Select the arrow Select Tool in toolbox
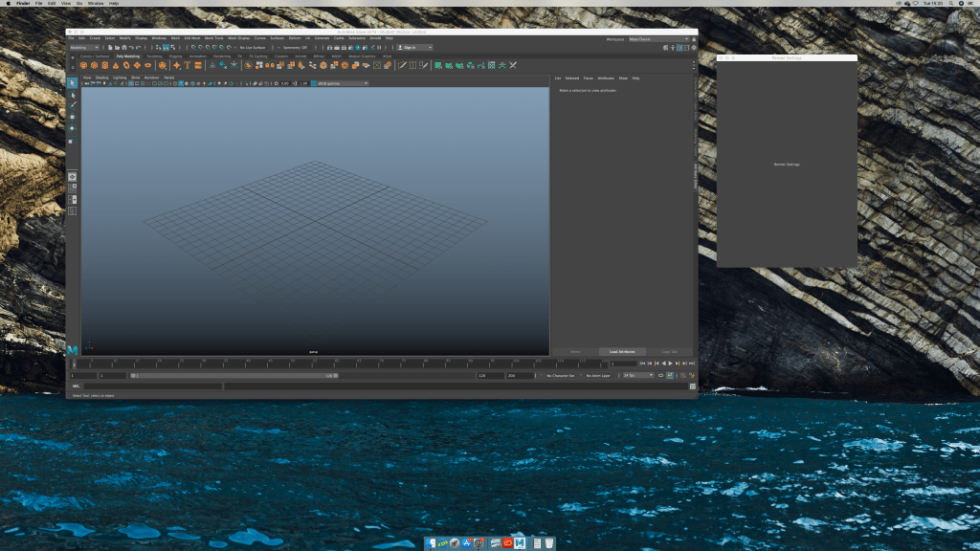The width and height of the screenshot is (980, 551). point(72,83)
